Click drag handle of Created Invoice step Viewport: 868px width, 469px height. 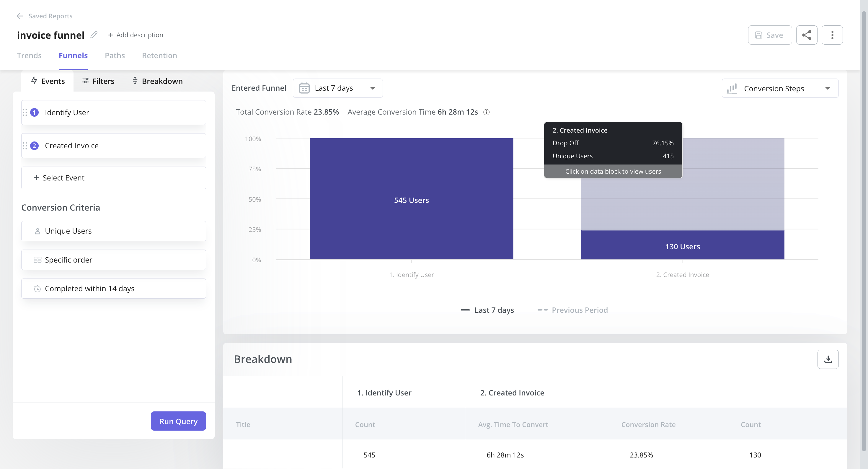25,146
